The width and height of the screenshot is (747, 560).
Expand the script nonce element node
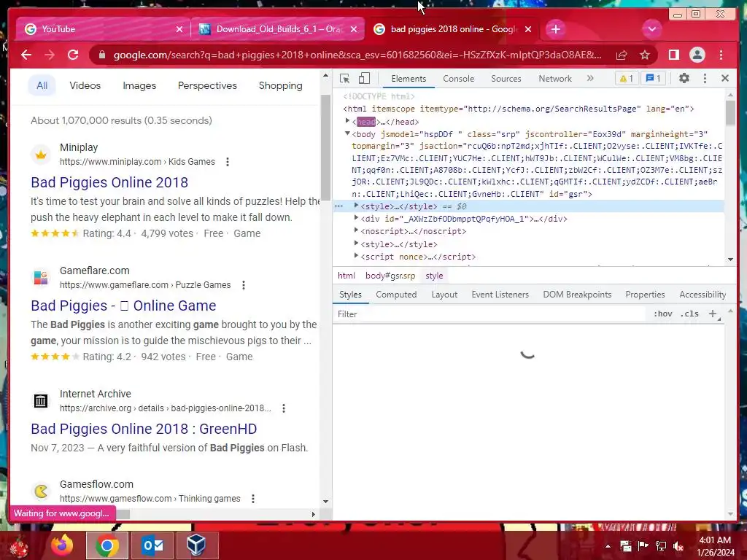pyautogui.click(x=356, y=256)
